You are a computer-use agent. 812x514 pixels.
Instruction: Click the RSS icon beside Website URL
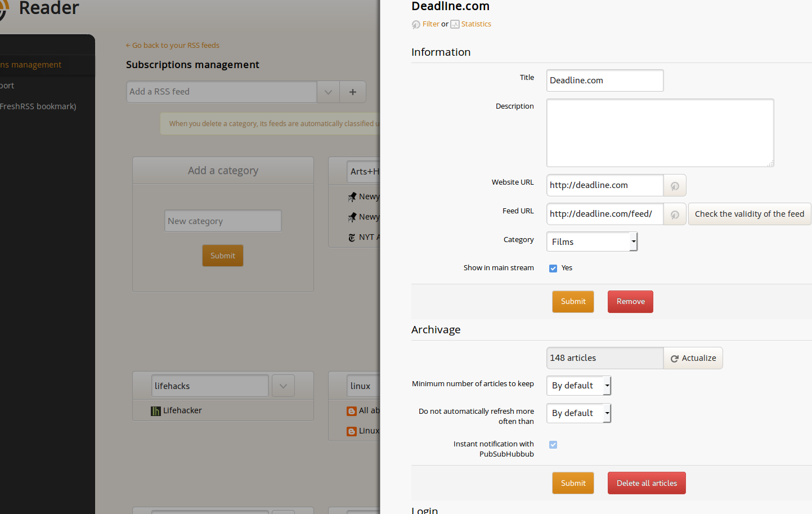pyautogui.click(x=674, y=185)
